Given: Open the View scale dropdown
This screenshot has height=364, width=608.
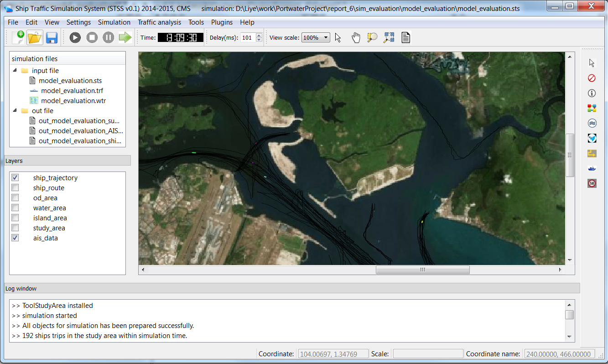Looking at the screenshot, I should pyautogui.click(x=316, y=37).
